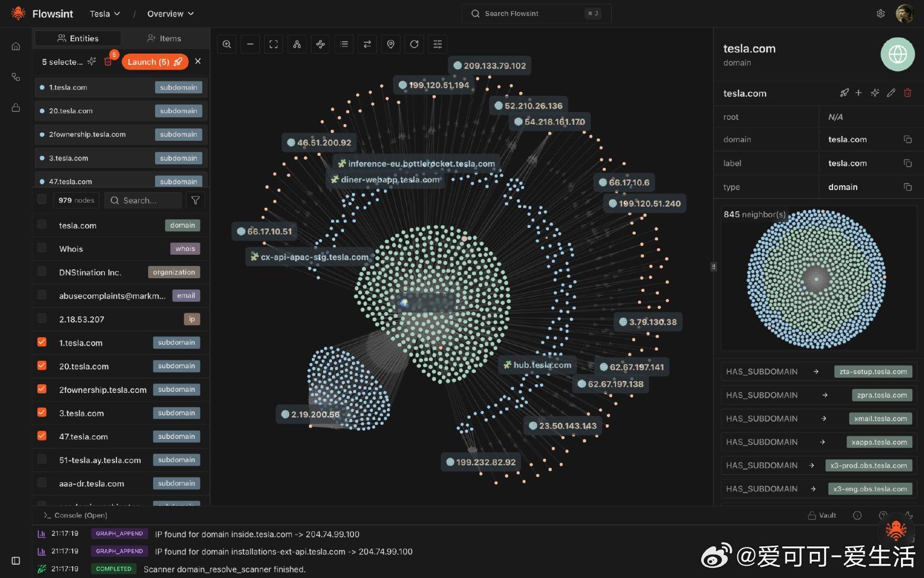
Task: Open the node filter dropdown beside the search box
Action: pos(195,200)
